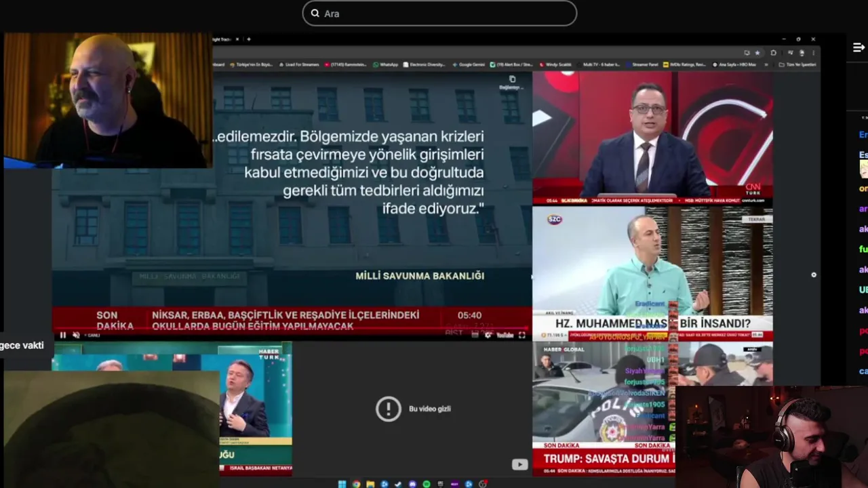Open Discord from the taskbar

412,484
